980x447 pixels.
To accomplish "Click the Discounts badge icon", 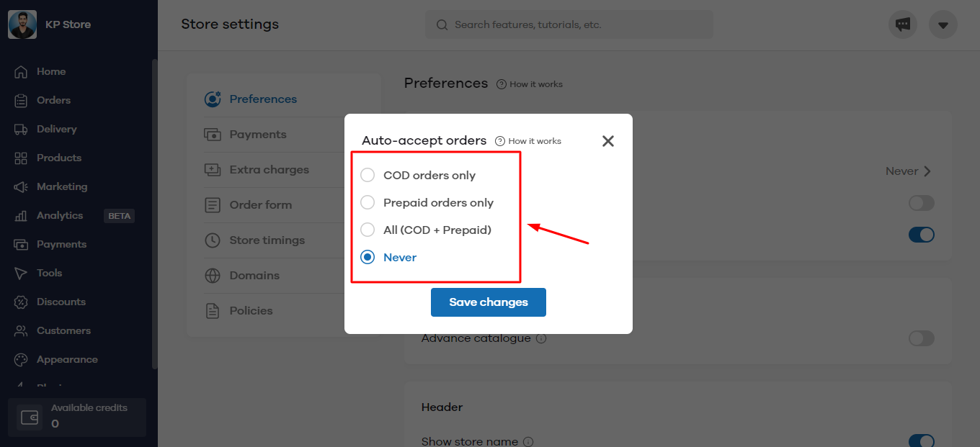I will click(x=22, y=302).
